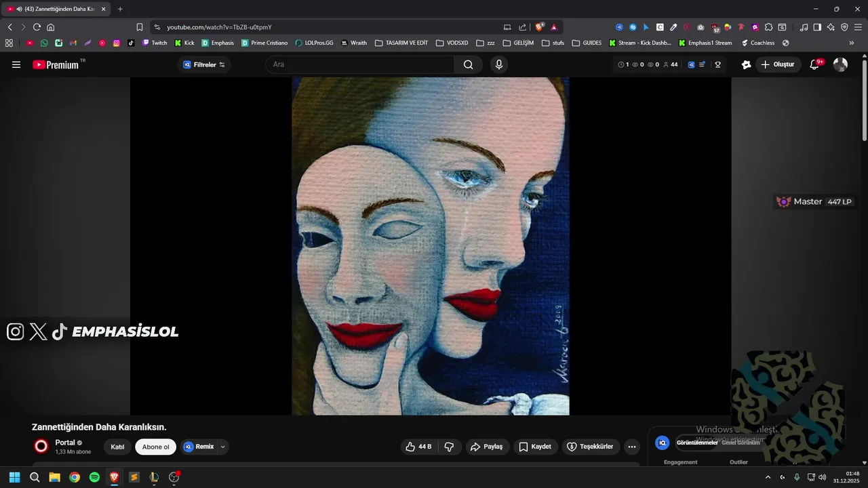Subscribe with the Abone ol button
Viewport: 868px width, 488px height.
pyautogui.click(x=155, y=447)
